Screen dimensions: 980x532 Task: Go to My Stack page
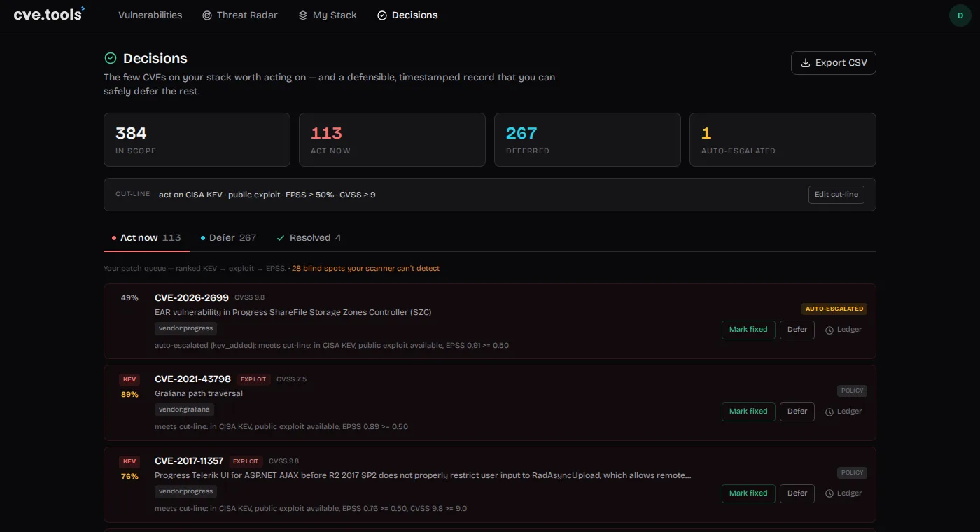click(328, 15)
